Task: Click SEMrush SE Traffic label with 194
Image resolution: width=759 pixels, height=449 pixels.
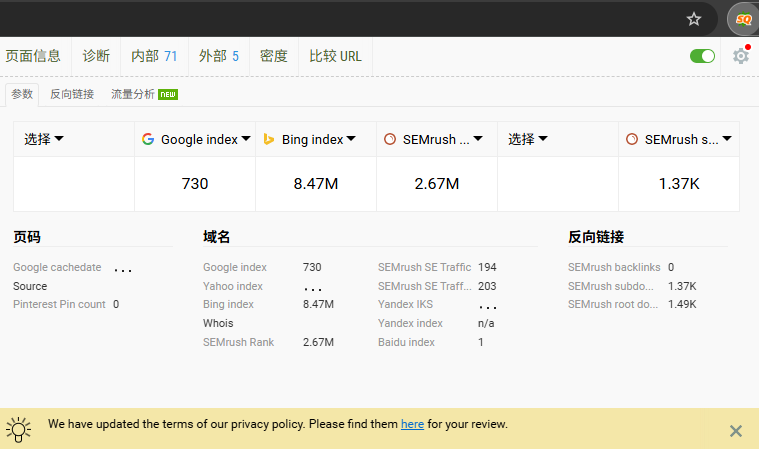Action: [x=425, y=267]
